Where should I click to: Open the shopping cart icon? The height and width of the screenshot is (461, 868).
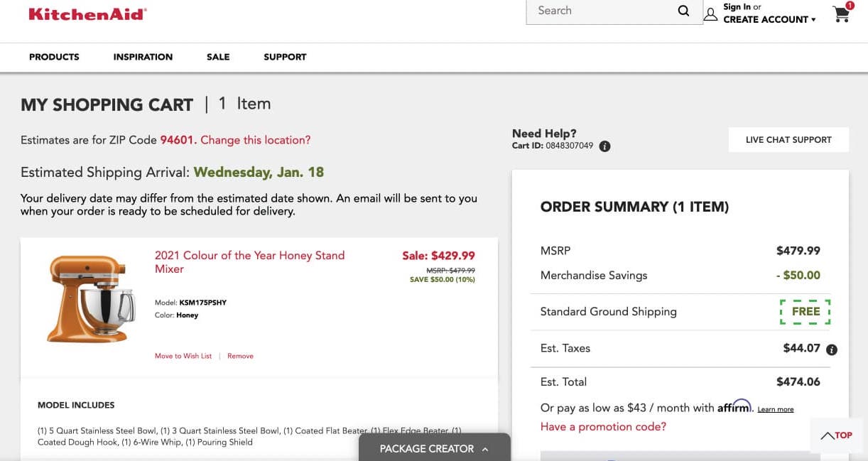842,14
